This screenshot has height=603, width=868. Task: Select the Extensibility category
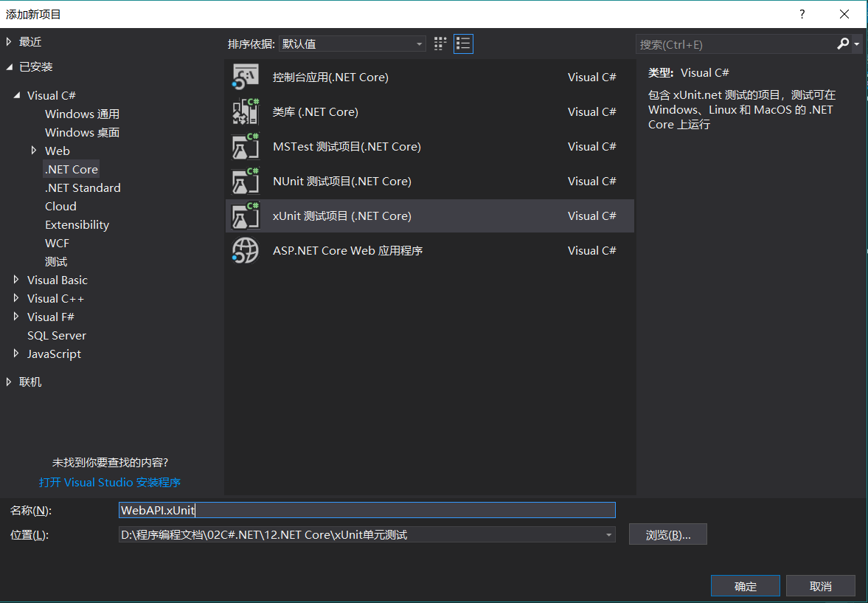pyautogui.click(x=77, y=224)
